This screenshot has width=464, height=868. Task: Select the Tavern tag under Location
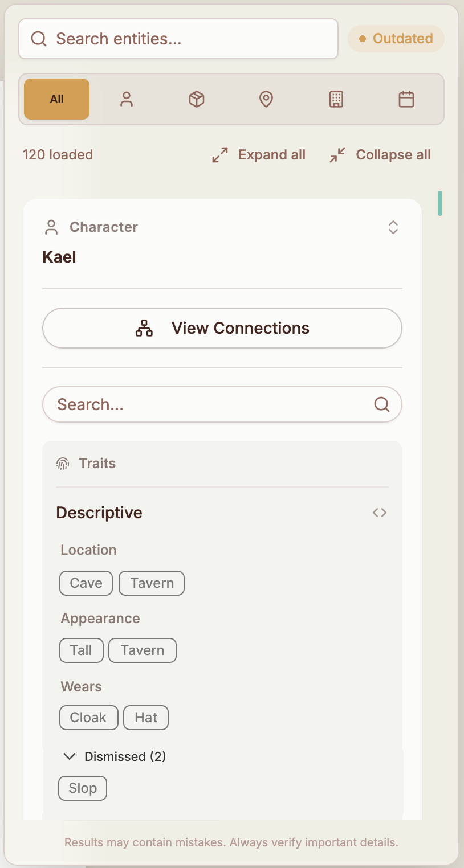(152, 583)
